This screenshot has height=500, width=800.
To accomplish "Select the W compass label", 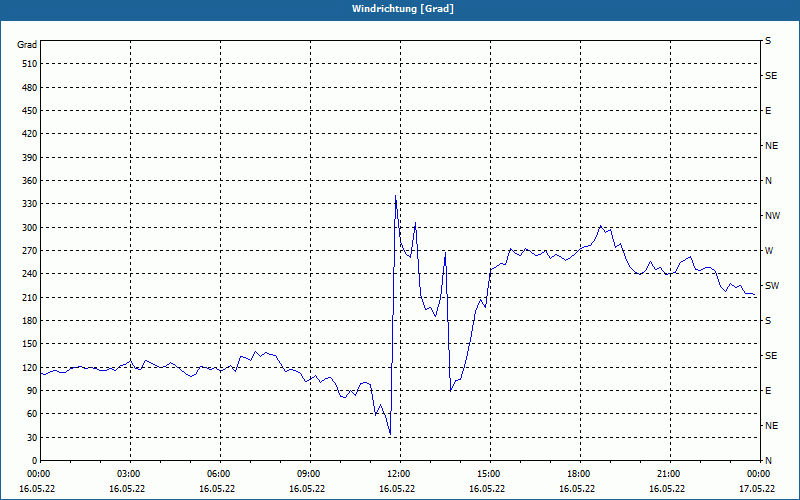I will pyautogui.click(x=769, y=251).
